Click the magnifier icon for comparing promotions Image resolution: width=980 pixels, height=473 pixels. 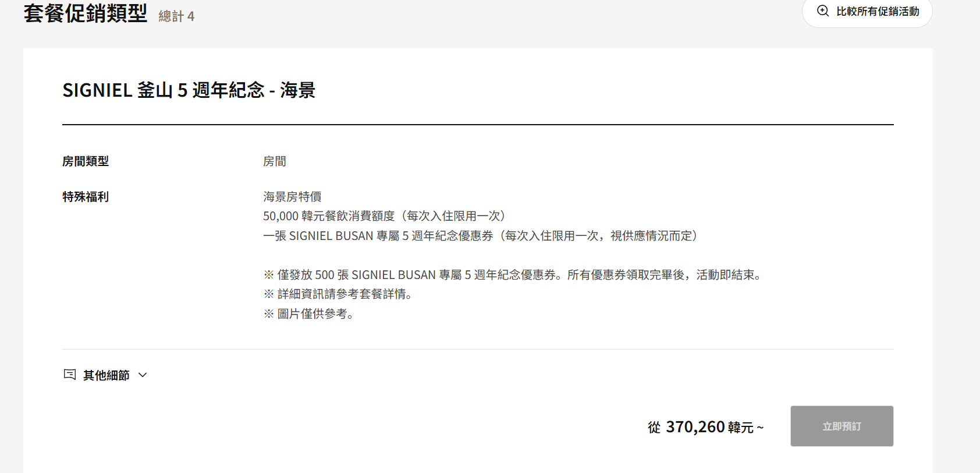[822, 11]
